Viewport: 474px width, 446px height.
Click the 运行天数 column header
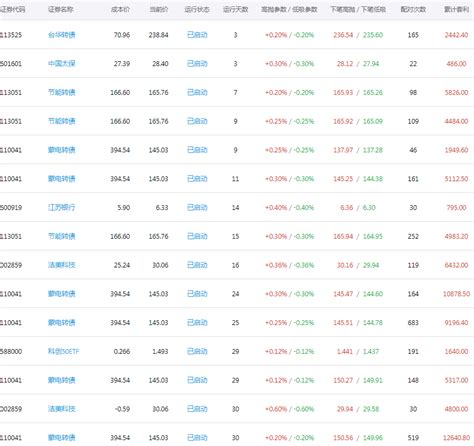tap(236, 9)
